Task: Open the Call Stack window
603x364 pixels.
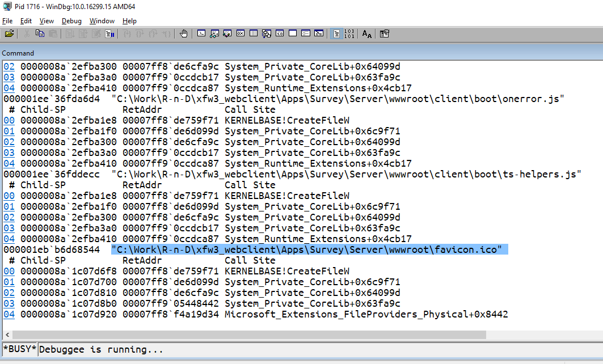Action: [267, 33]
